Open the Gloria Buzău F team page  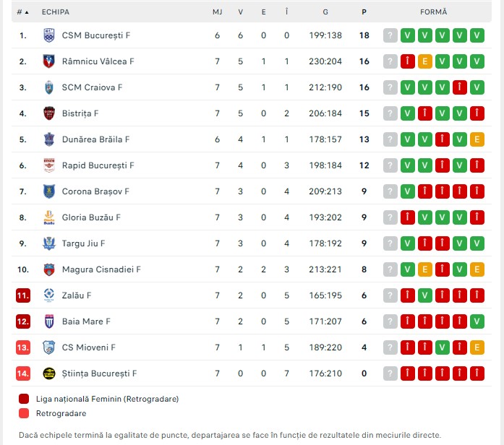(91, 217)
